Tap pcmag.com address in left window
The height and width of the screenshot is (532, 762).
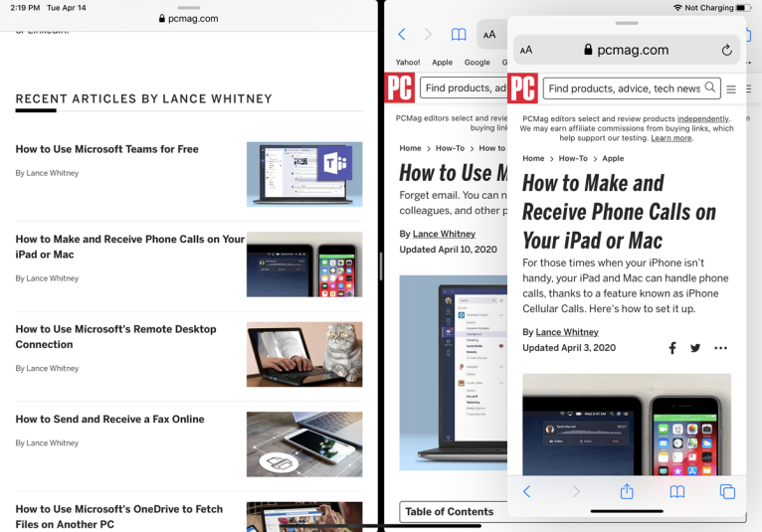point(193,19)
